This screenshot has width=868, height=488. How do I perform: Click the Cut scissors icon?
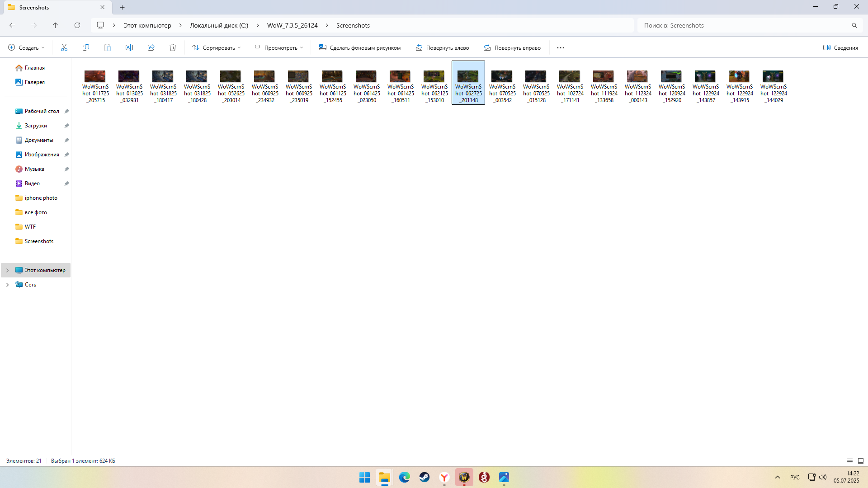tap(64, 47)
